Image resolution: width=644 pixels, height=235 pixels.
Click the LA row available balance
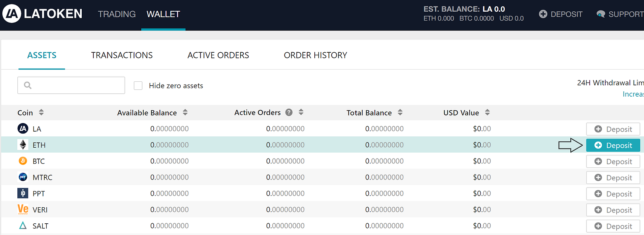pyautogui.click(x=169, y=129)
